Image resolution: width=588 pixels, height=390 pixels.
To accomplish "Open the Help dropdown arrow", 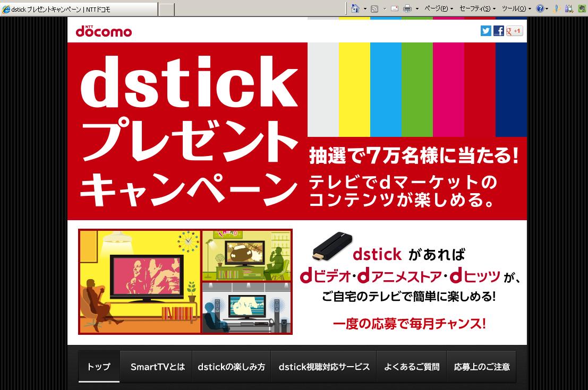I will [547, 8].
